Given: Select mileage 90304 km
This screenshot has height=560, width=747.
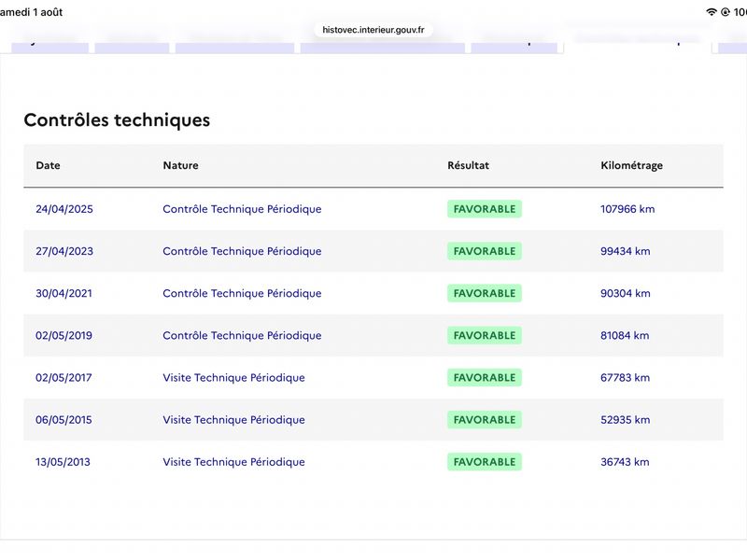Looking at the screenshot, I should click(x=625, y=293).
